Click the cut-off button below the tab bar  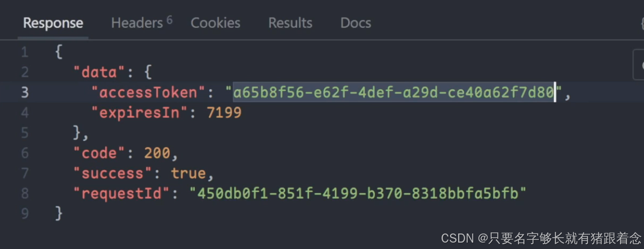point(639,65)
